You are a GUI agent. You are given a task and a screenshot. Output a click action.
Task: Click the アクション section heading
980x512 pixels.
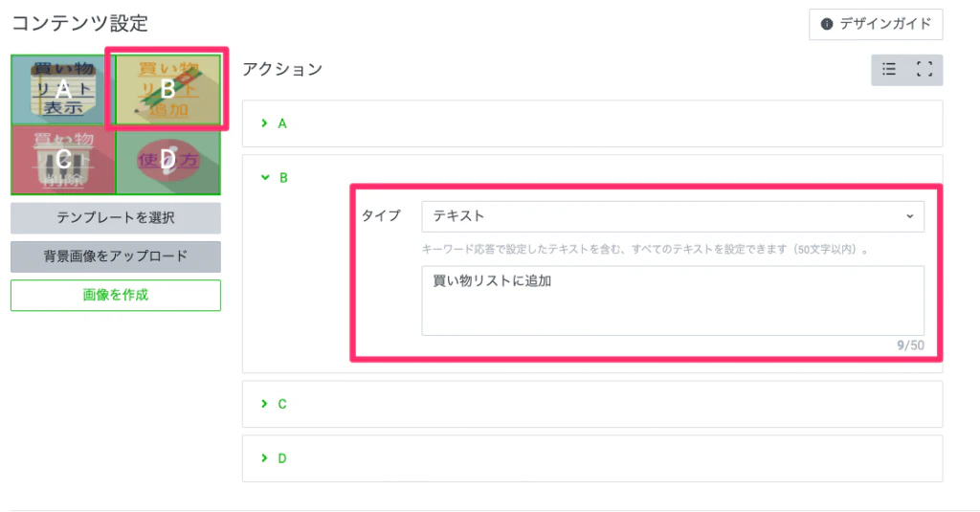click(282, 69)
